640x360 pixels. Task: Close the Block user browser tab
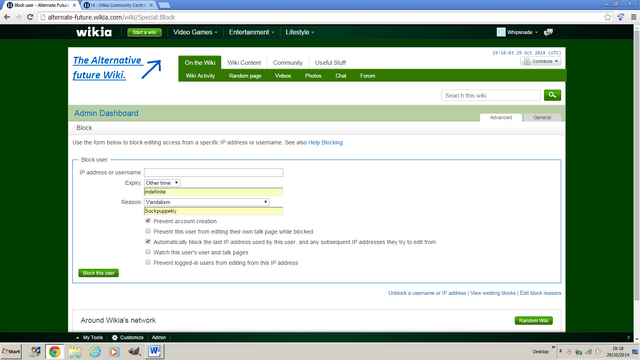[x=74, y=5]
